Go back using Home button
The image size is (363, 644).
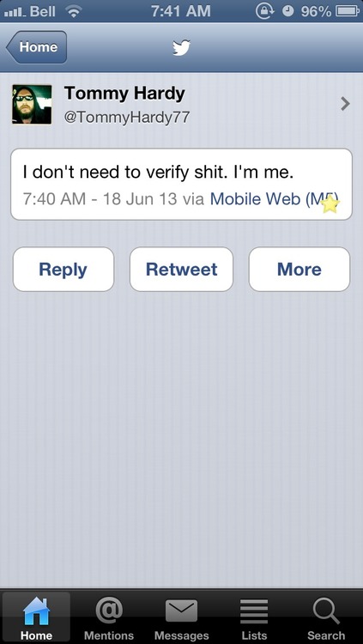(37, 47)
